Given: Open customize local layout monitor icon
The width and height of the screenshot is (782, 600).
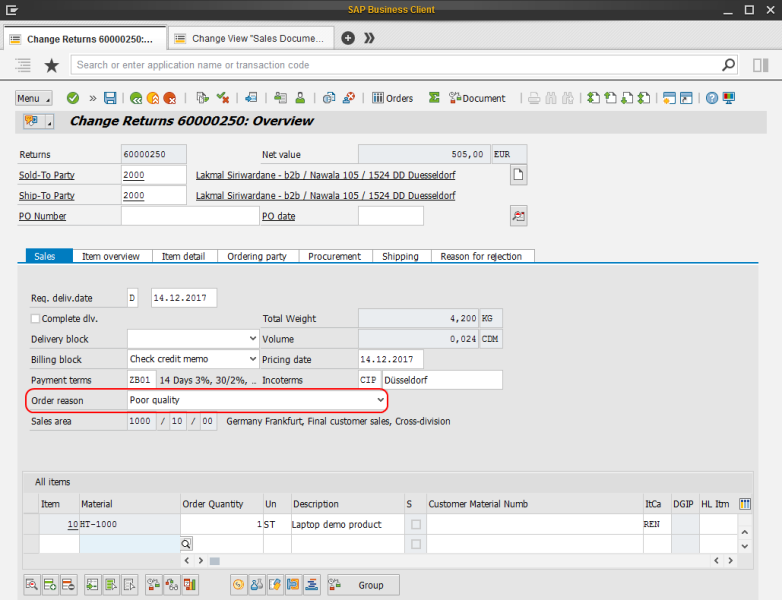Looking at the screenshot, I should [x=729, y=98].
